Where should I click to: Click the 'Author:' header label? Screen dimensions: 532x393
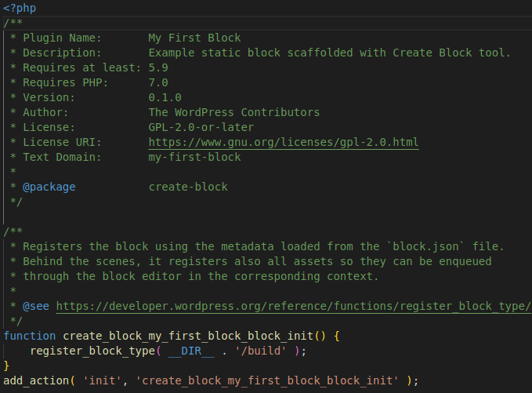(x=45, y=113)
